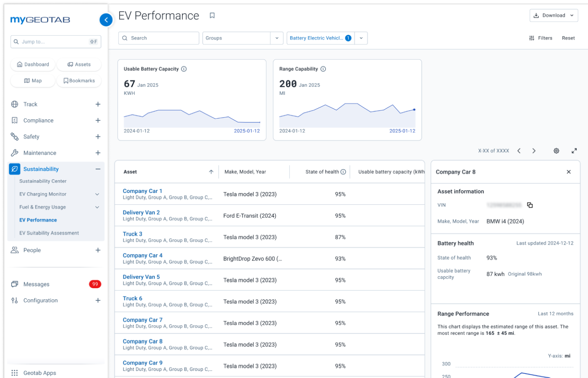Screen dimensions: 588x378
Task: Open the Dashboard shortcut
Action: coord(33,64)
